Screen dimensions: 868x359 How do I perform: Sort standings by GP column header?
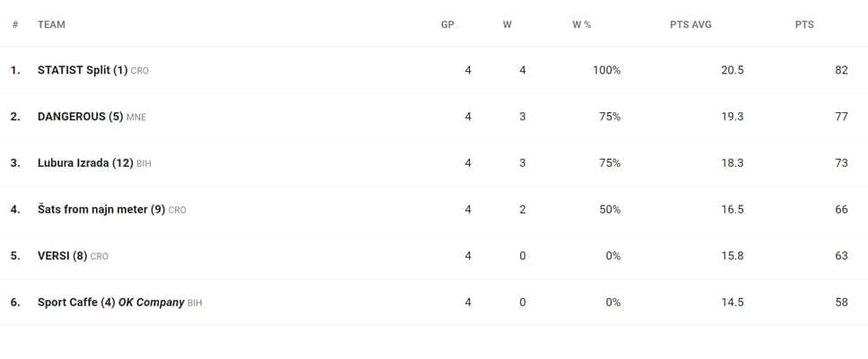447,25
